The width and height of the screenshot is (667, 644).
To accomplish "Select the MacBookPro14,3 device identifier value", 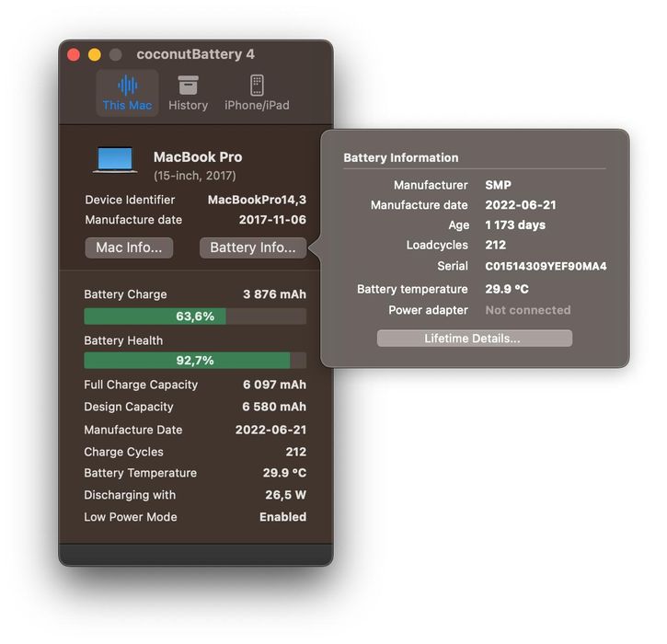I will pos(257,200).
